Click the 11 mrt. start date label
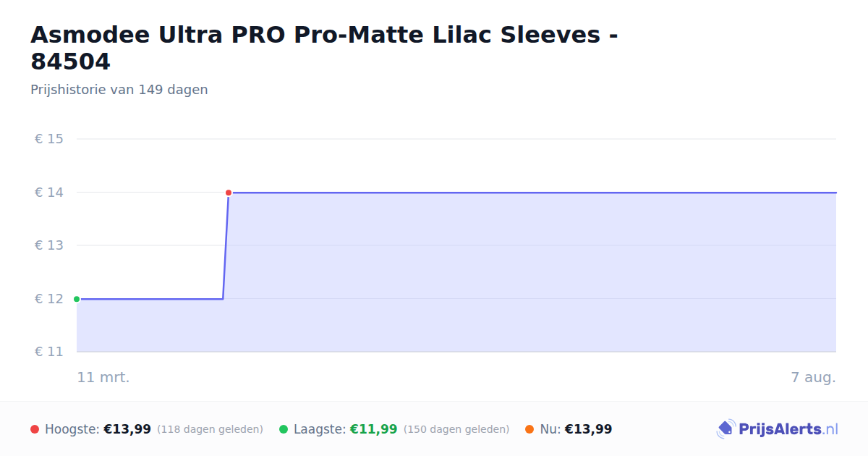 tap(103, 377)
